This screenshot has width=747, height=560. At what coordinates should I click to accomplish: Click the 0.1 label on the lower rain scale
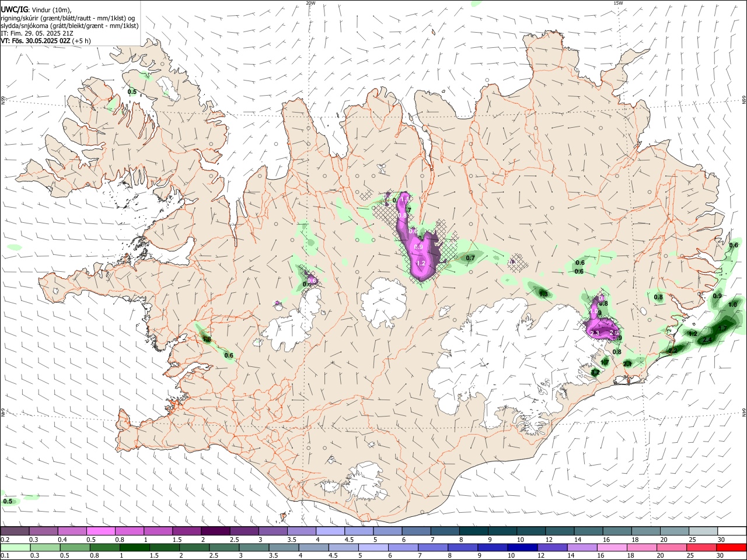click(x=5, y=556)
